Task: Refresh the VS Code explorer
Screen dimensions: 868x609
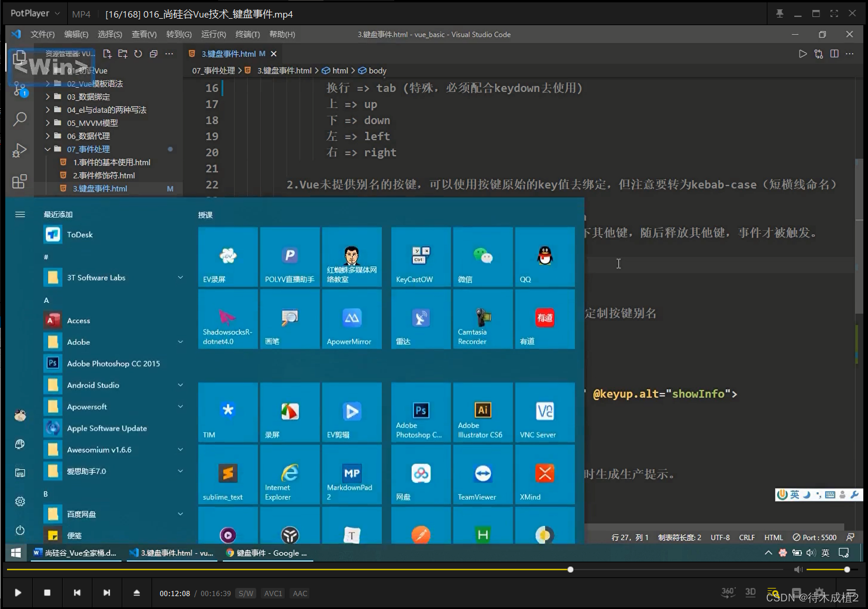Action: click(138, 54)
